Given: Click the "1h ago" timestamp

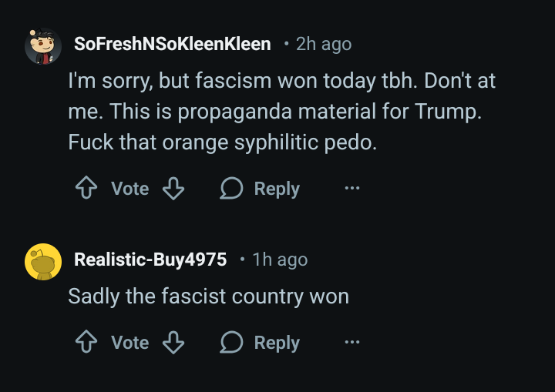Looking at the screenshot, I should (x=280, y=260).
